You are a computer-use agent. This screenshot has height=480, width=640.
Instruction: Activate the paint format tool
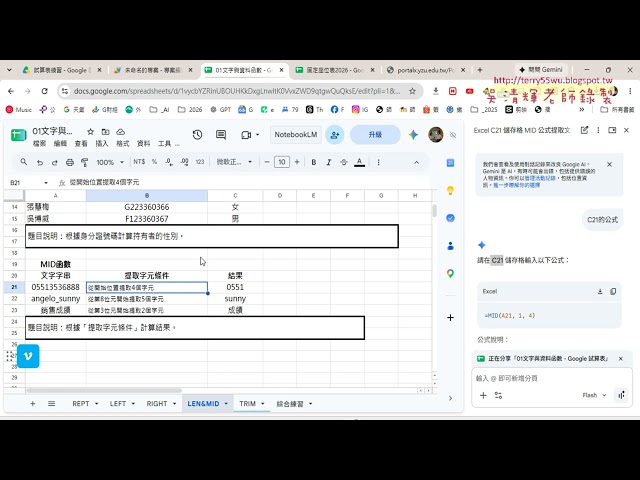coord(84,162)
